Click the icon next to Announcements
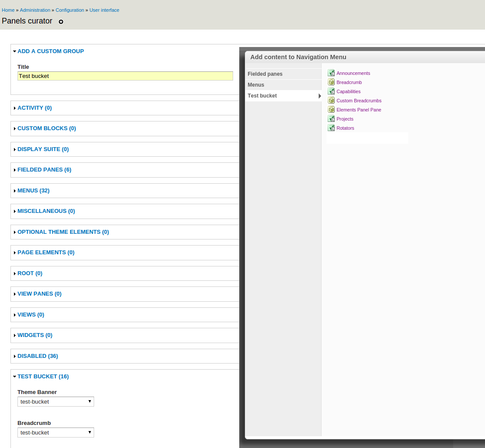This screenshot has height=448, width=485. [331, 73]
